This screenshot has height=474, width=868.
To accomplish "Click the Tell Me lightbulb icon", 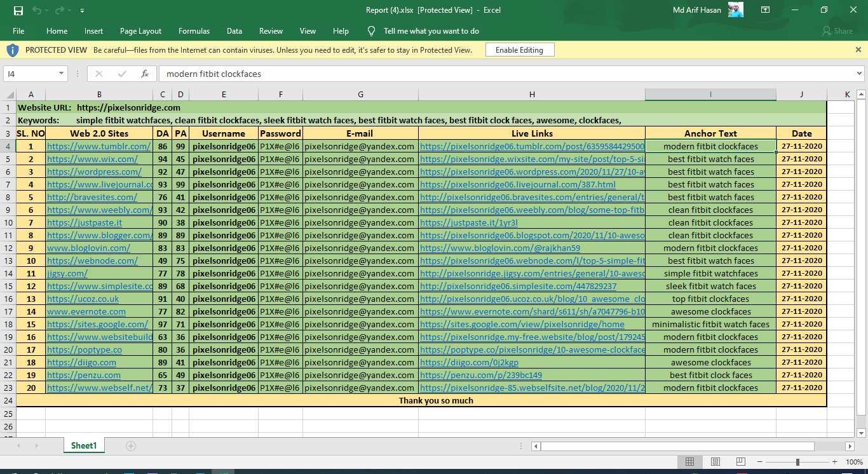I will click(372, 31).
